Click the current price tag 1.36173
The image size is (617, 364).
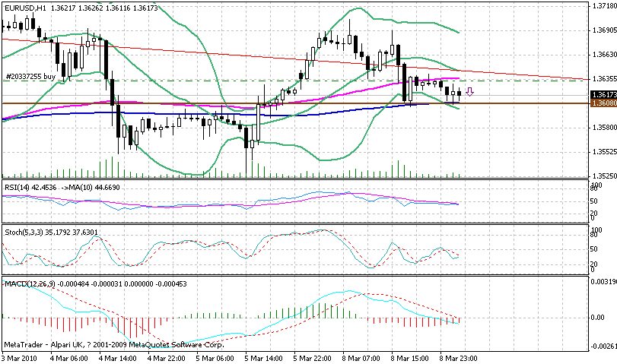click(604, 95)
